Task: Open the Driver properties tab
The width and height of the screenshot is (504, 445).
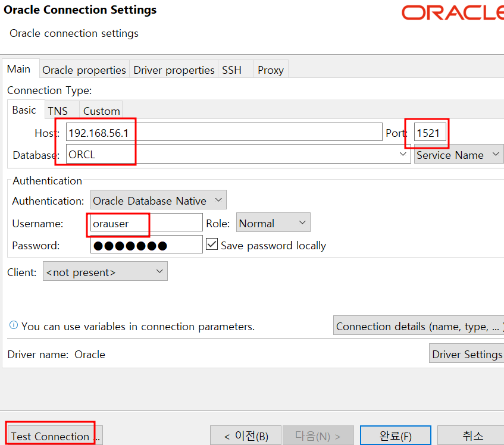Action: [x=174, y=70]
